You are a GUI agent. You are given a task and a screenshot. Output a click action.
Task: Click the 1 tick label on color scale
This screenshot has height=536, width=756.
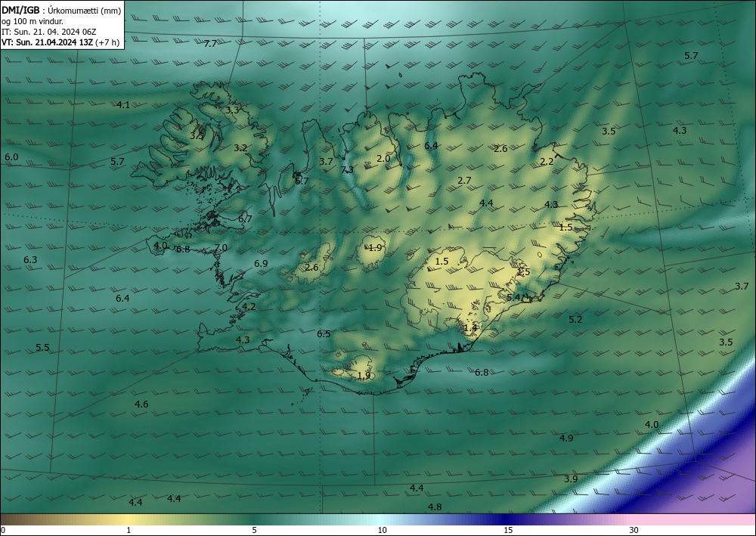[x=129, y=531]
